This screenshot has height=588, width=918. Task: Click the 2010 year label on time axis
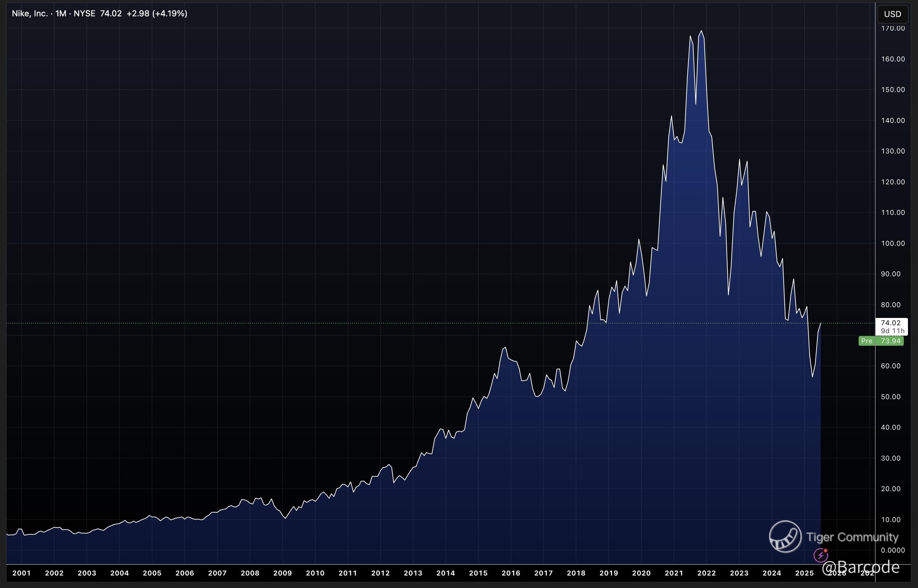[x=315, y=573]
